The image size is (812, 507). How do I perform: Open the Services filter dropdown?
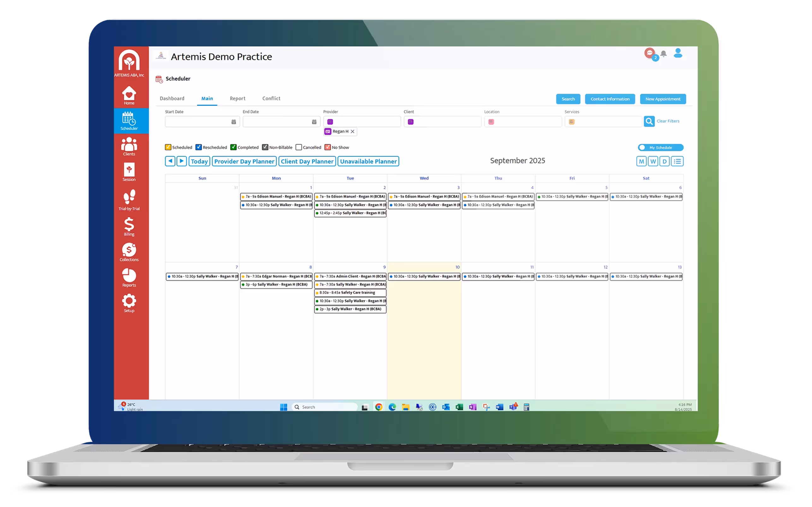603,122
